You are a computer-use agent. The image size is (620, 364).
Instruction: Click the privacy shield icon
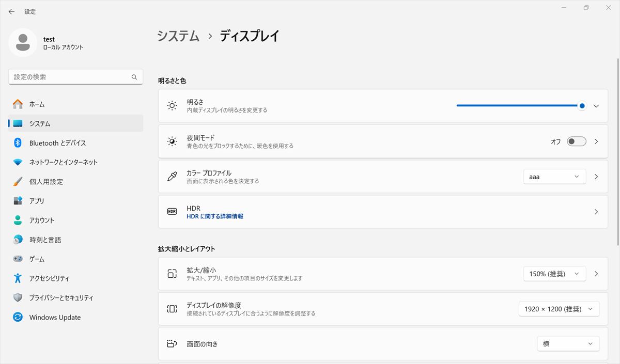pos(18,298)
